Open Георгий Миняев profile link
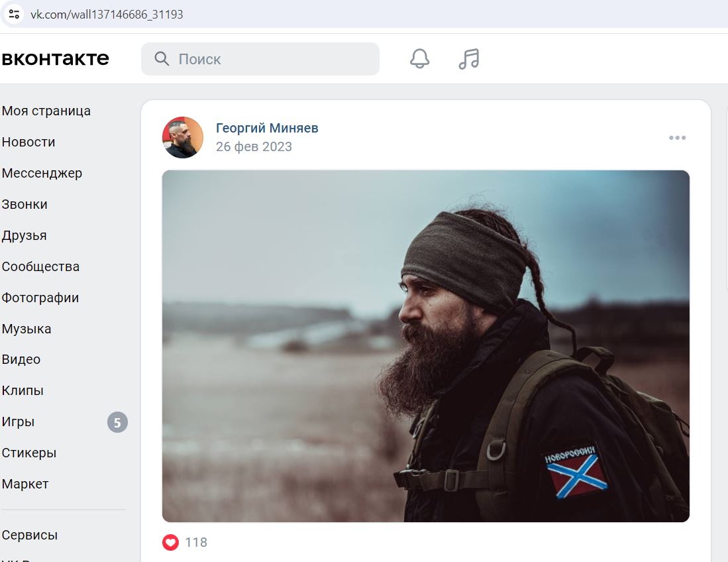Viewport: 728px width, 562px height. [267, 128]
